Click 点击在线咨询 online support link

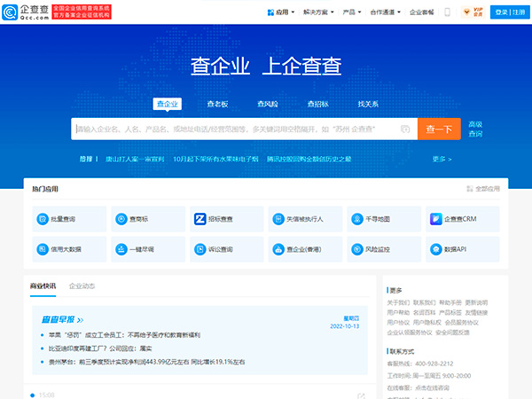(433, 387)
